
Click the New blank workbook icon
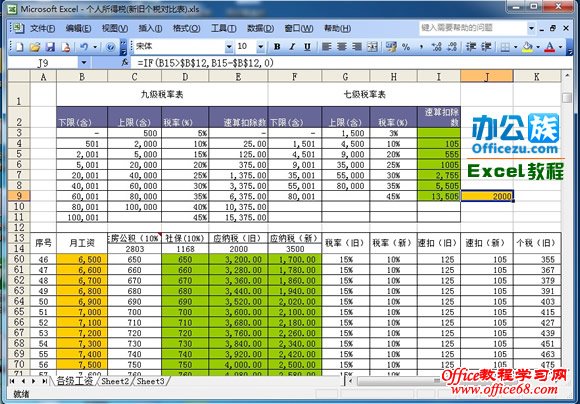pyautogui.click(x=19, y=47)
